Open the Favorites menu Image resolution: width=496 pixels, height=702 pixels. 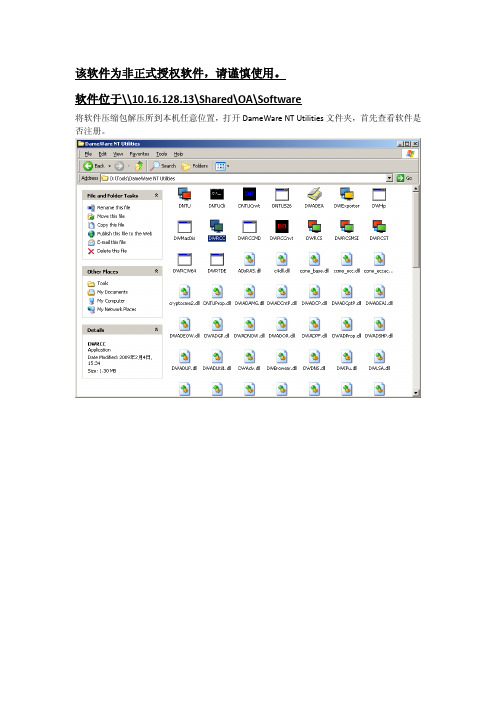[x=139, y=154]
